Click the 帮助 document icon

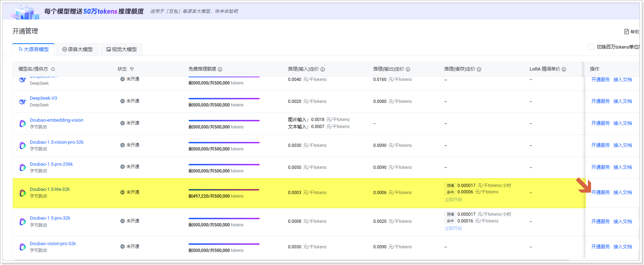coord(627,32)
